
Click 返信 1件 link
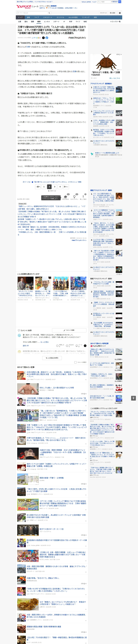pyautogui.click(x=26, y=346)
